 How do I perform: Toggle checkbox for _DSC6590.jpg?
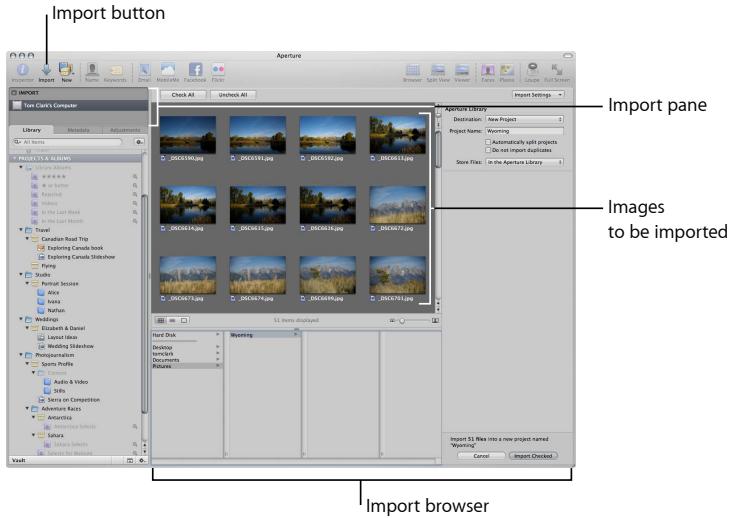163,158
